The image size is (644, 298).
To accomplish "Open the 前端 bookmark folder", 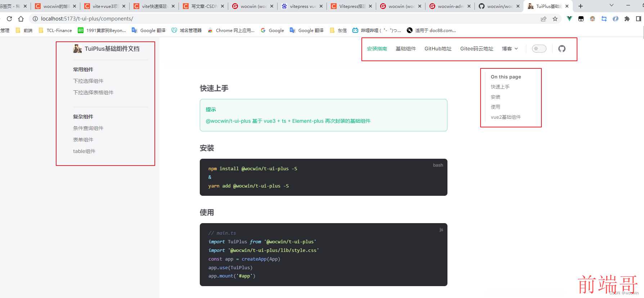I will pos(24,31).
